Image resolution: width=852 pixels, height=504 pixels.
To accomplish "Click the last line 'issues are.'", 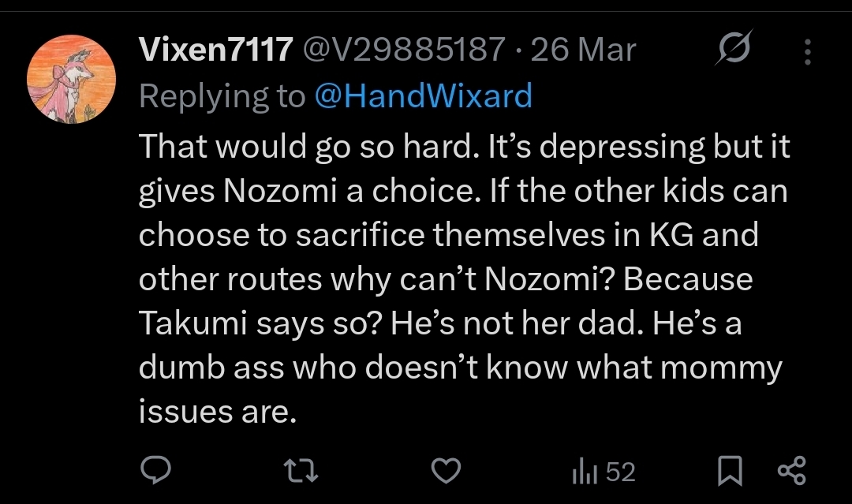I will tap(218, 411).
